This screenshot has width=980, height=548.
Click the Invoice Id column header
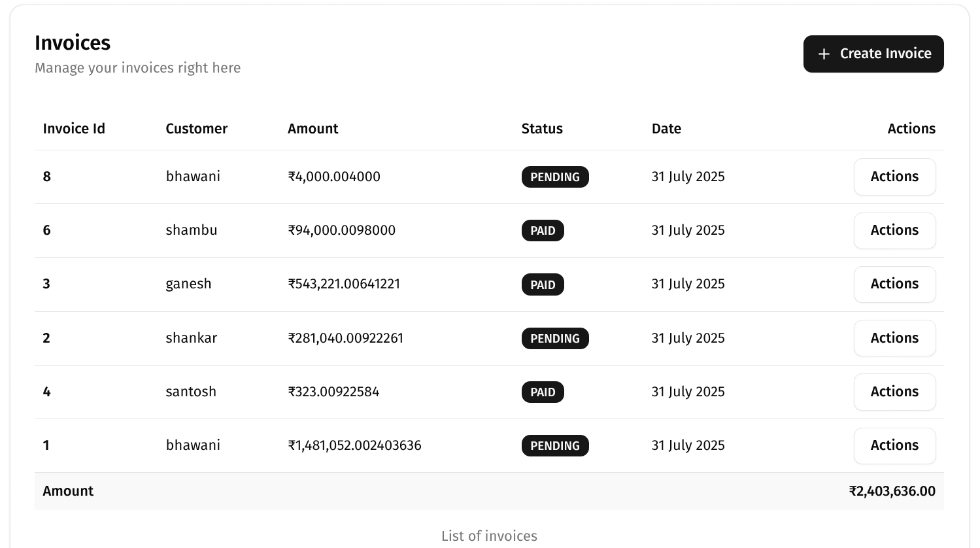click(x=74, y=129)
